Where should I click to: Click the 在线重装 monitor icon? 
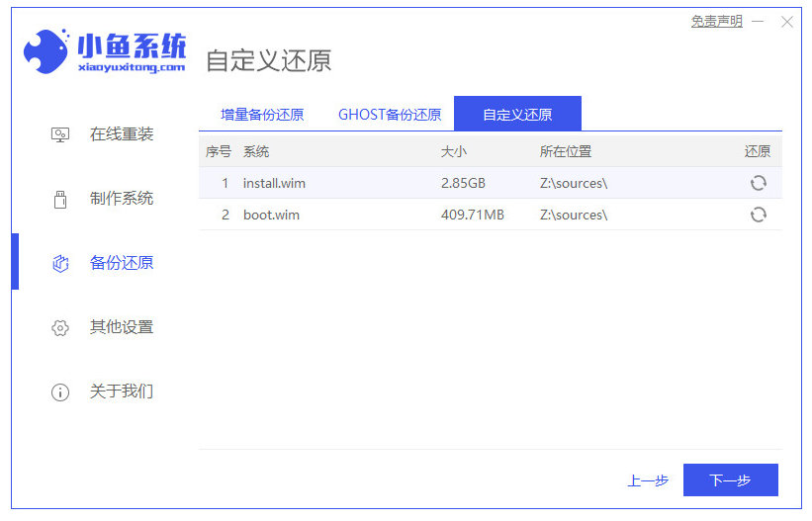[60, 134]
